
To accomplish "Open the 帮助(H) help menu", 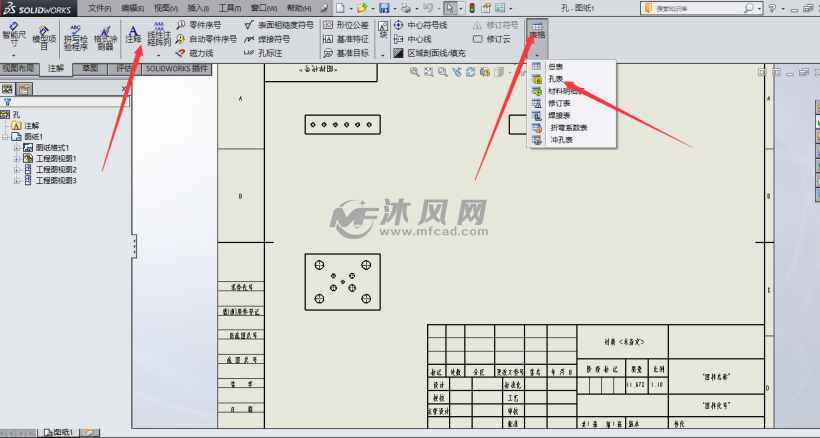I will click(x=299, y=8).
